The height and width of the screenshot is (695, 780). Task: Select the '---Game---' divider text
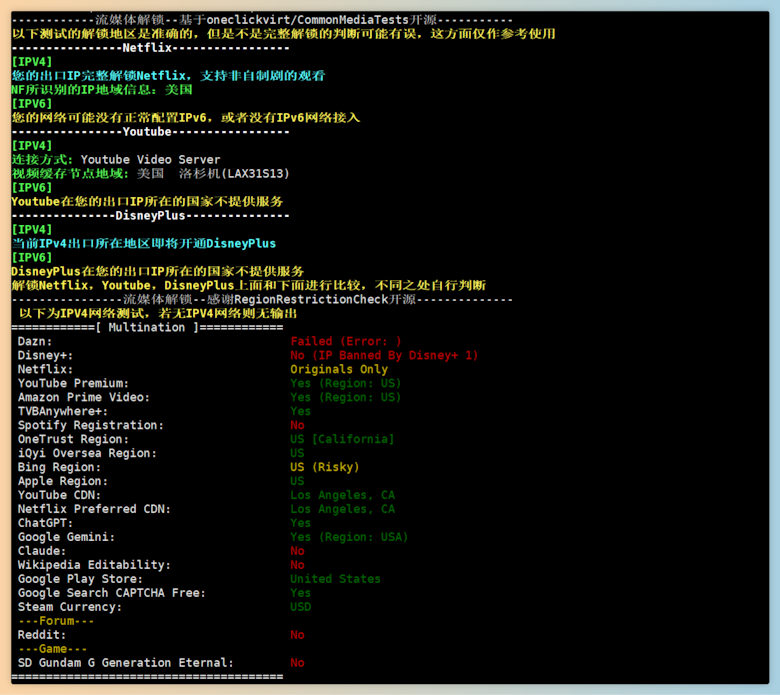tap(52, 649)
